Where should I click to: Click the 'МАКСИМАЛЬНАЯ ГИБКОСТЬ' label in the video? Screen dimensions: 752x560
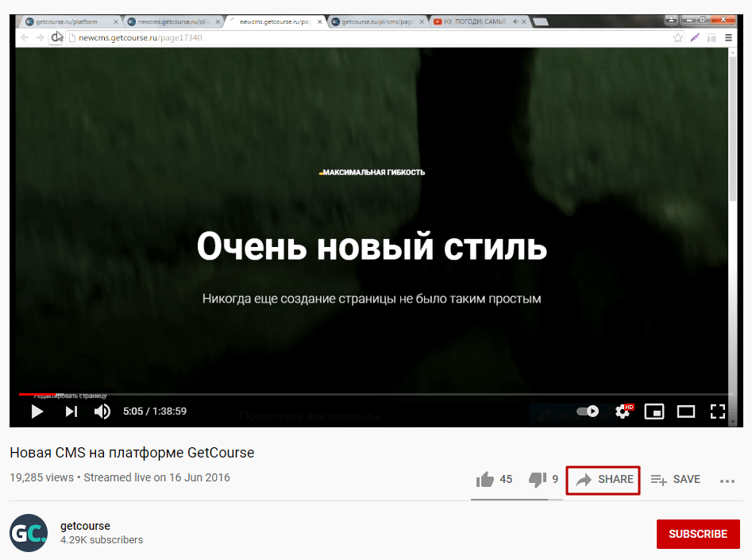click(x=372, y=172)
